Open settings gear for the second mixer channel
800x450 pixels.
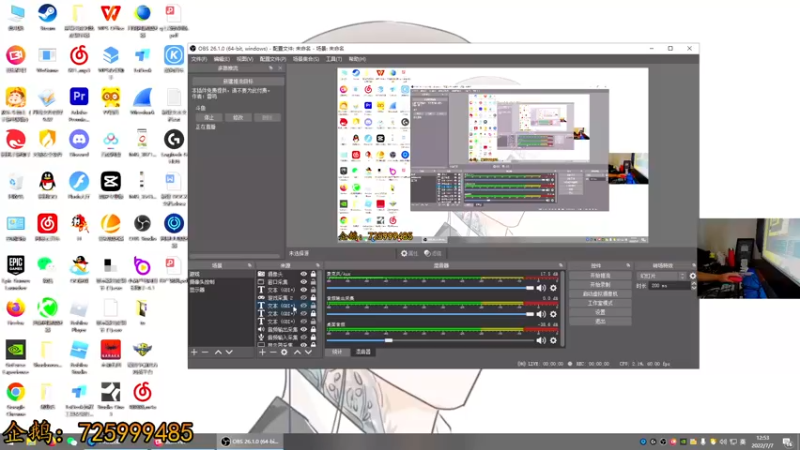[x=553, y=314]
